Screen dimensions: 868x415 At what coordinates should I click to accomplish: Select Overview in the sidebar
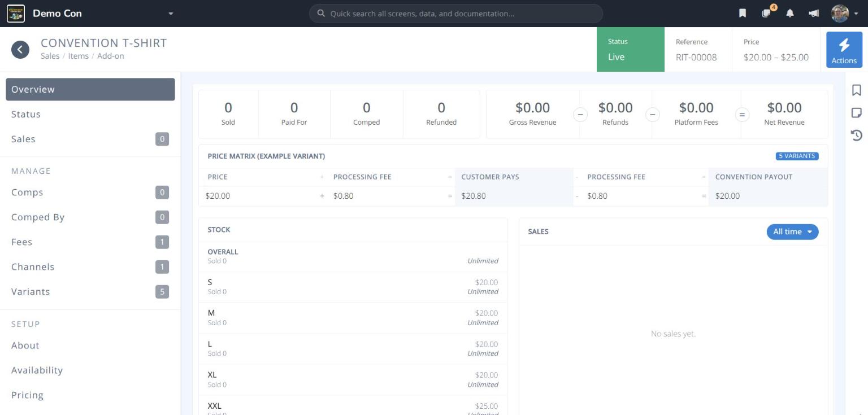[90, 89]
